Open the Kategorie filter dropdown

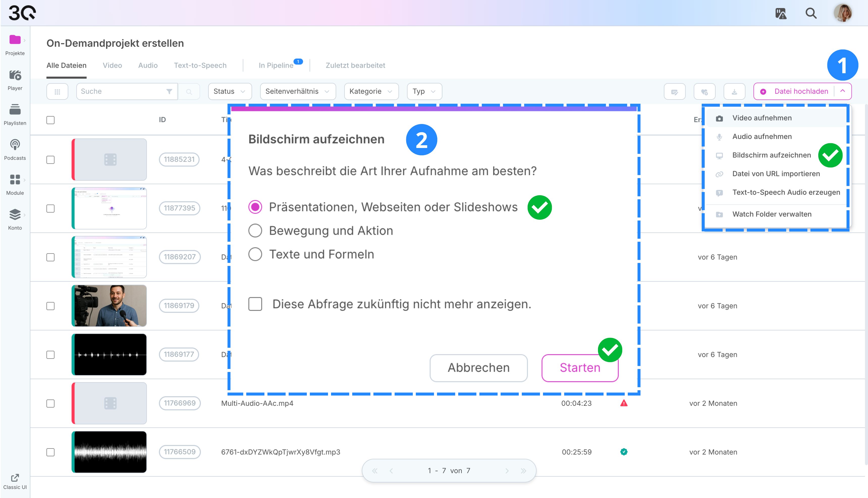[371, 92]
